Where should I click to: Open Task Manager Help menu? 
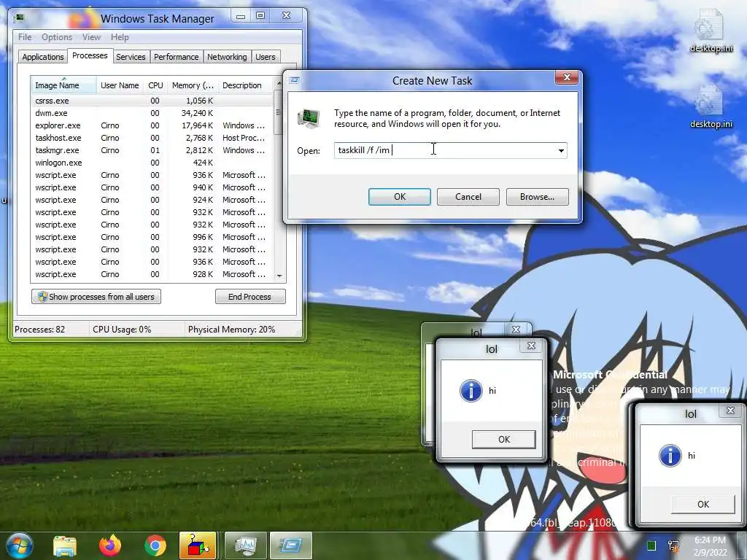pyautogui.click(x=120, y=37)
